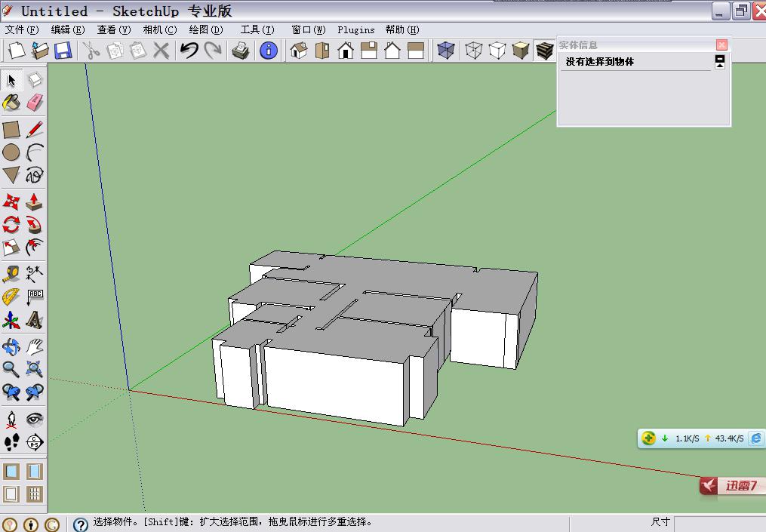This screenshot has height=532, width=766.
Task: Switch to the Front view house icon
Action: (x=346, y=51)
